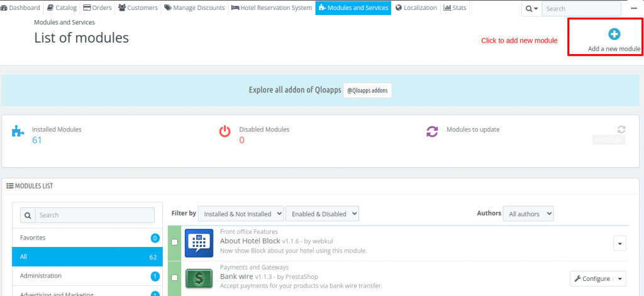Click the disabled modules count 0
This screenshot has height=296, width=644.
coord(241,140)
